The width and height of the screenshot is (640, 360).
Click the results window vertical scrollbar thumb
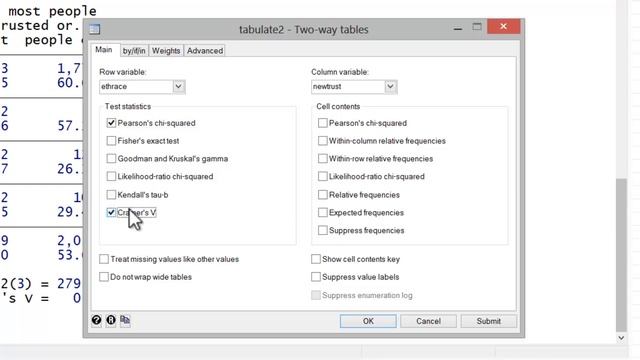(621, 254)
